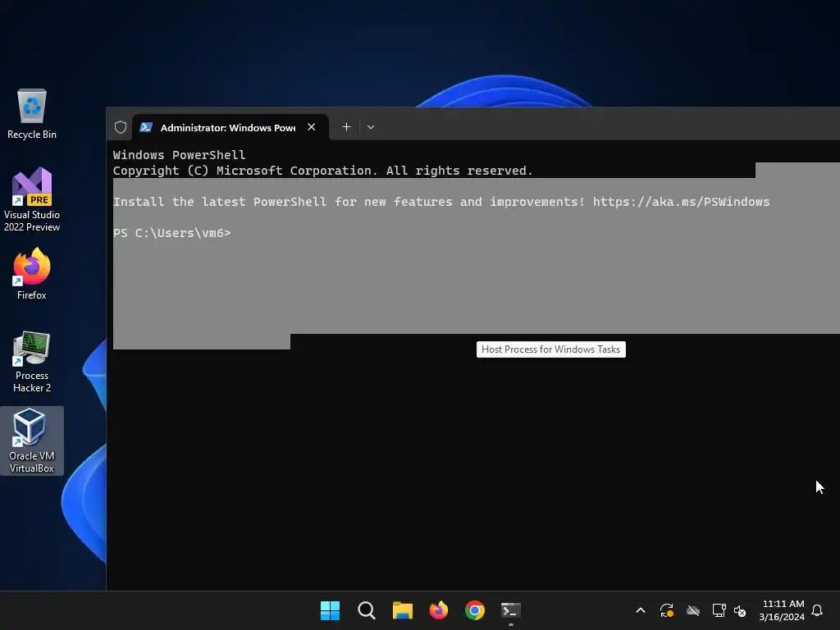Open the Firefox desktop shortcut
This screenshot has height=630, width=840.
point(32,274)
